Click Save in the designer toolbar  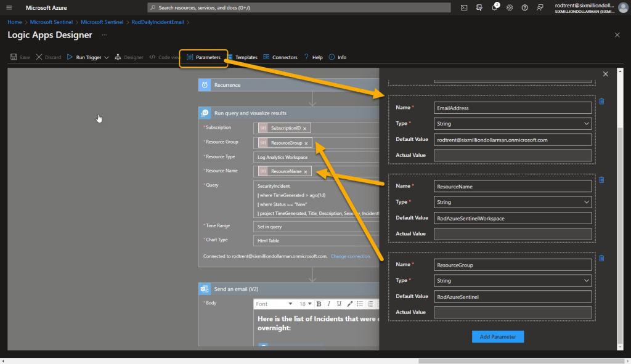pos(20,57)
